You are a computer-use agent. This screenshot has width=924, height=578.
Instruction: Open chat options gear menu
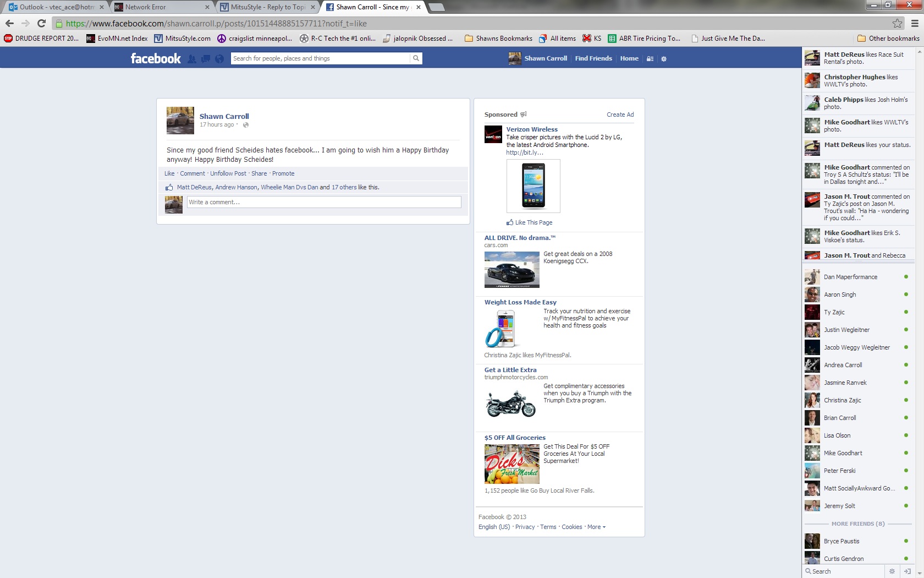pos(892,571)
